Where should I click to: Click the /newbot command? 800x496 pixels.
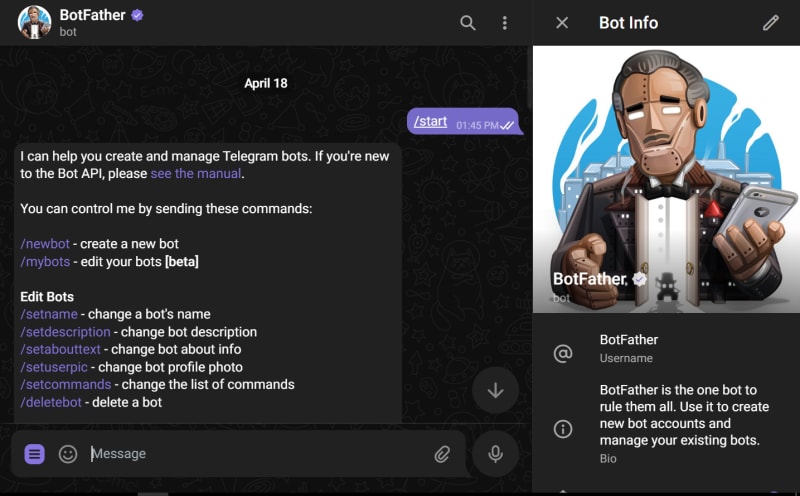45,244
